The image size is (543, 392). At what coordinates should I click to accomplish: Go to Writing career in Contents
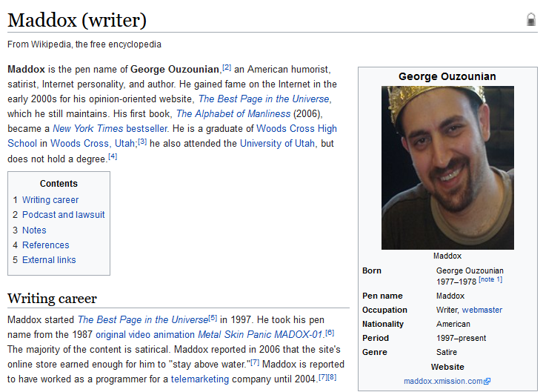tap(50, 200)
